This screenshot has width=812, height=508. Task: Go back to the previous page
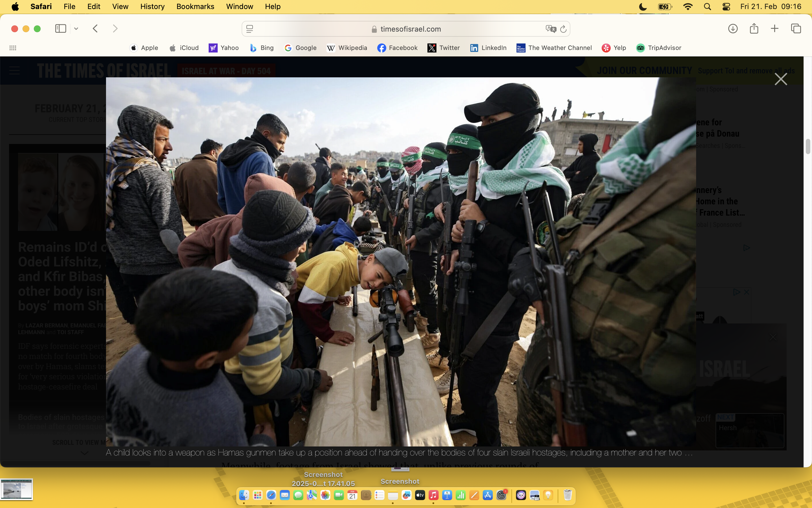click(95, 29)
